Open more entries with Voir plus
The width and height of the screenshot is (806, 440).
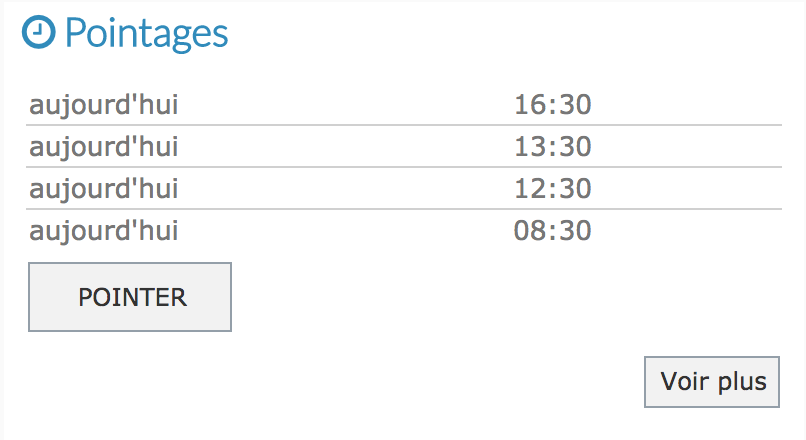pos(712,382)
